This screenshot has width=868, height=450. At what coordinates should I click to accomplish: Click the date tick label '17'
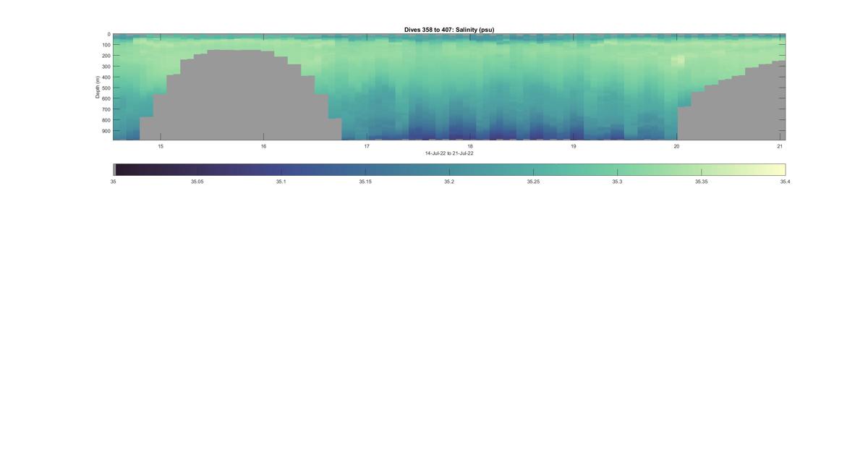[x=367, y=146]
